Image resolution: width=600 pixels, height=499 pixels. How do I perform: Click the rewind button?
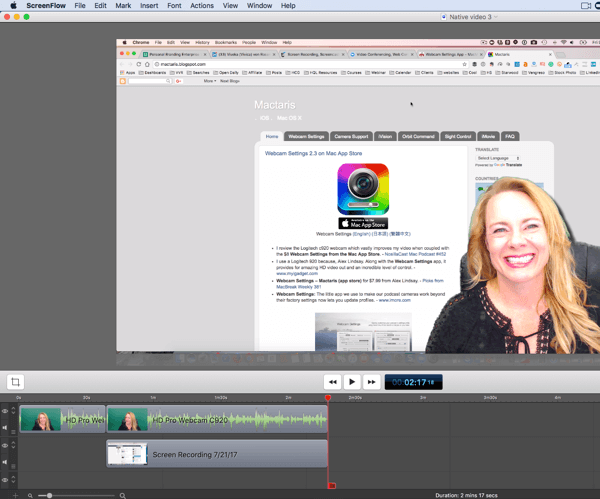(333, 382)
